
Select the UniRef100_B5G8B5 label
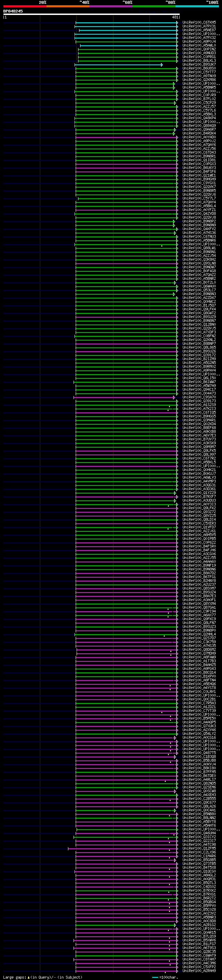coord(199,860)
